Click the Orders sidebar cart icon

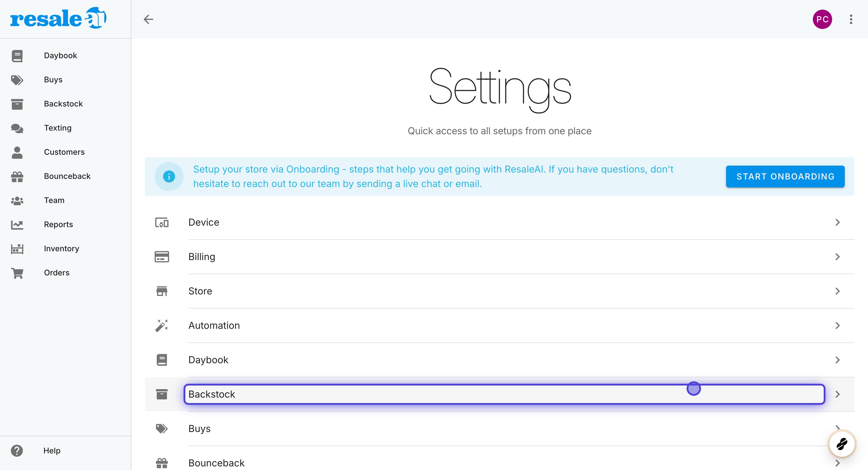[x=17, y=273]
